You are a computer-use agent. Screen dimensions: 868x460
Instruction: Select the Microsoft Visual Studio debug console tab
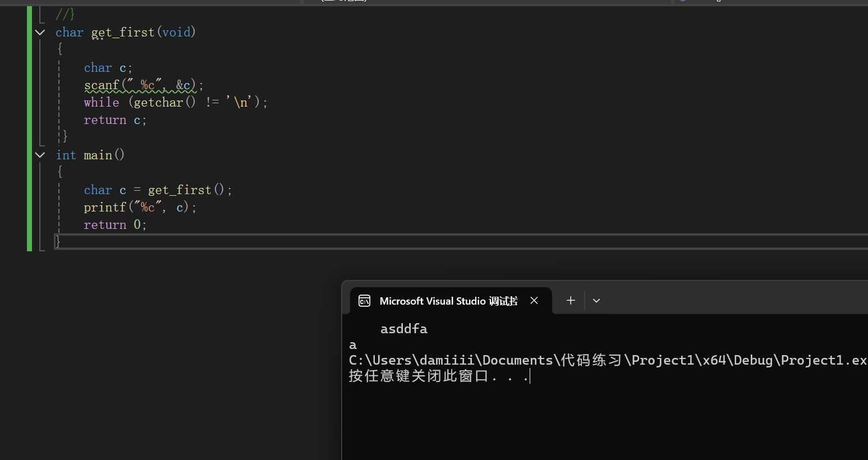pos(451,301)
